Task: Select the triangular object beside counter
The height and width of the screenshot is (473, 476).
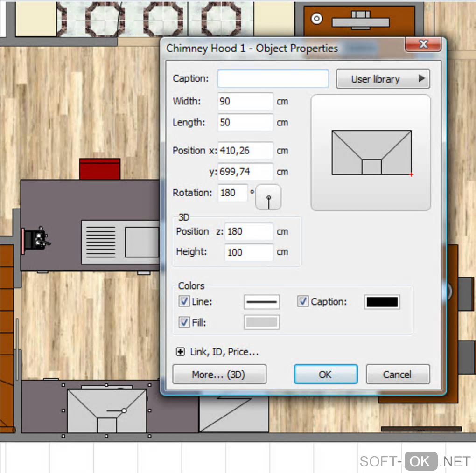Action: 233,414
